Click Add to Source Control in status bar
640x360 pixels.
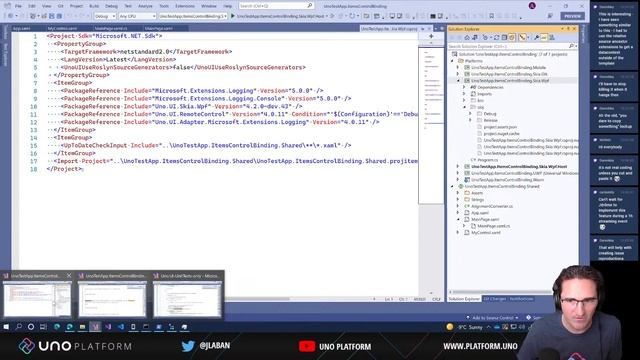493,318
